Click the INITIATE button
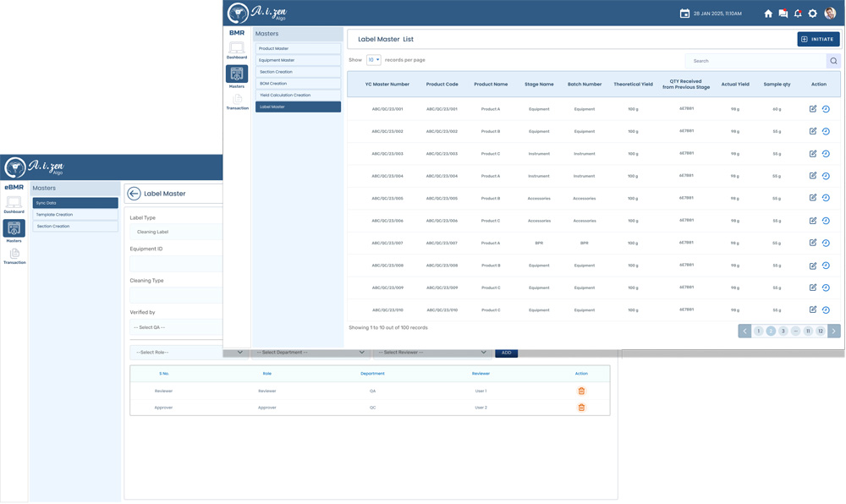 (818, 40)
